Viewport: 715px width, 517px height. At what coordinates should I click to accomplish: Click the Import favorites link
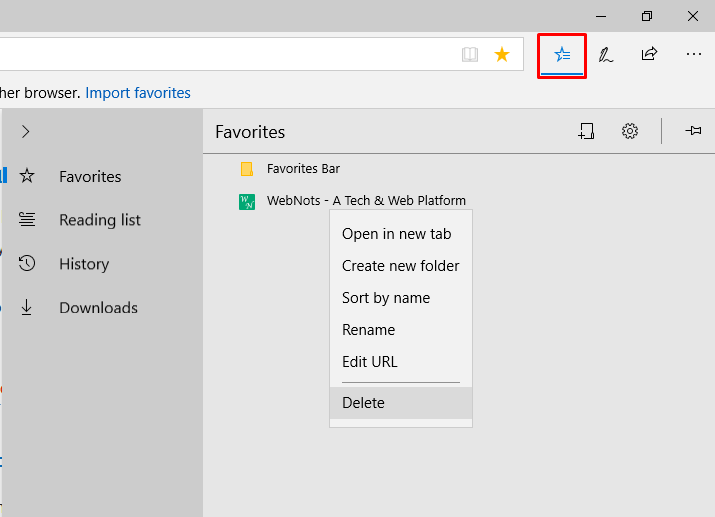click(138, 93)
